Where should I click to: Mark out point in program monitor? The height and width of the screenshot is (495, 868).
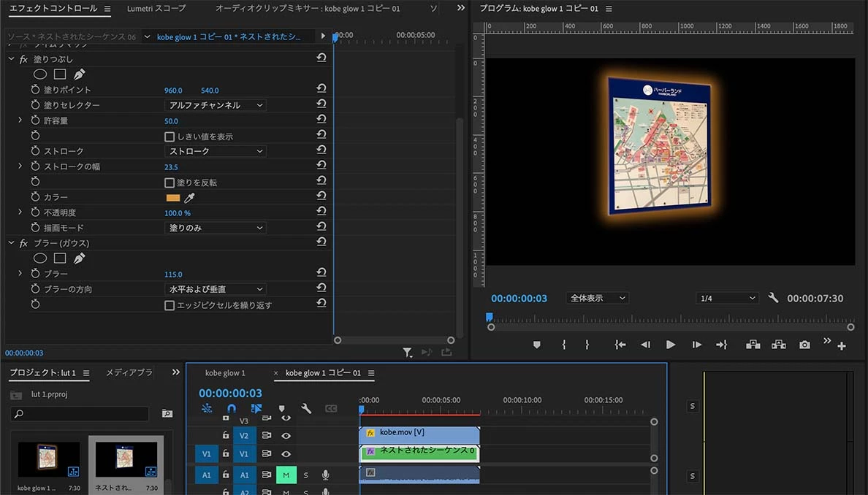(587, 345)
